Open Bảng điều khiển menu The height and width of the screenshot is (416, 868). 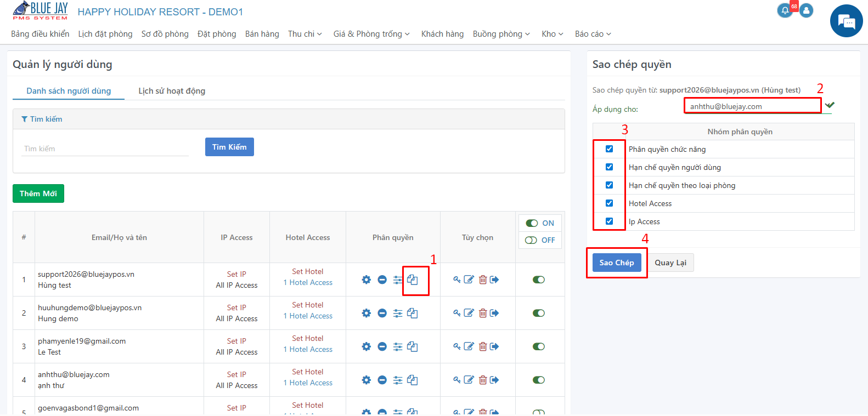(40, 34)
